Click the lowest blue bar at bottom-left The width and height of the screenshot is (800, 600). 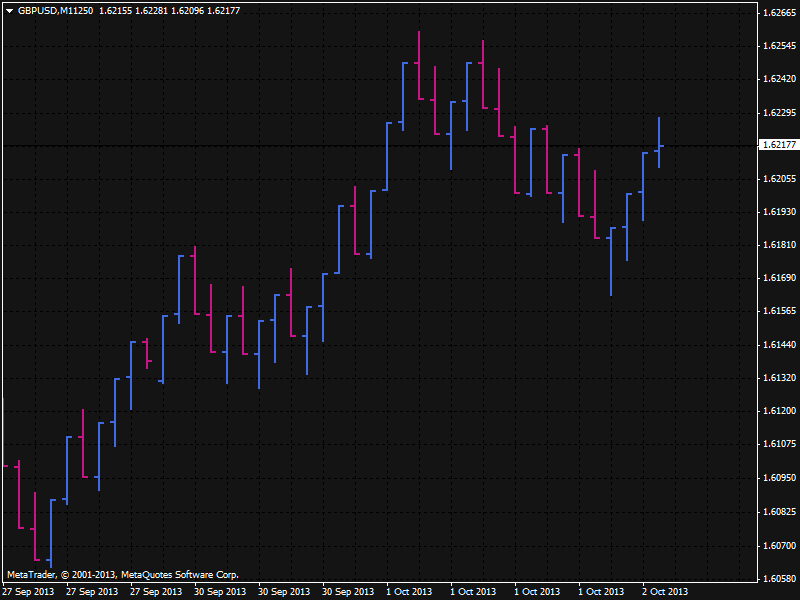51,530
